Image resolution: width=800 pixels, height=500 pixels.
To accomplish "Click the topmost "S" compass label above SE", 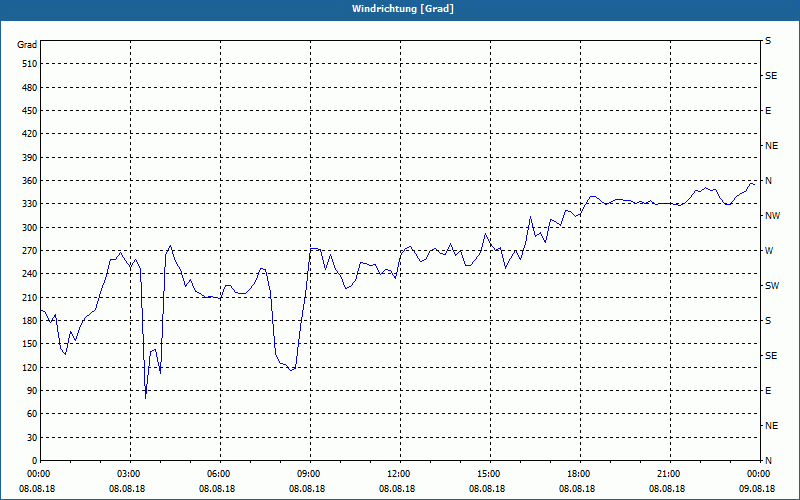I will 768,41.
